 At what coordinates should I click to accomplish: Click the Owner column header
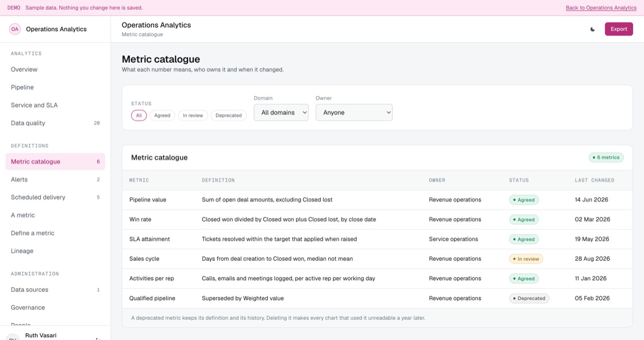437,180
